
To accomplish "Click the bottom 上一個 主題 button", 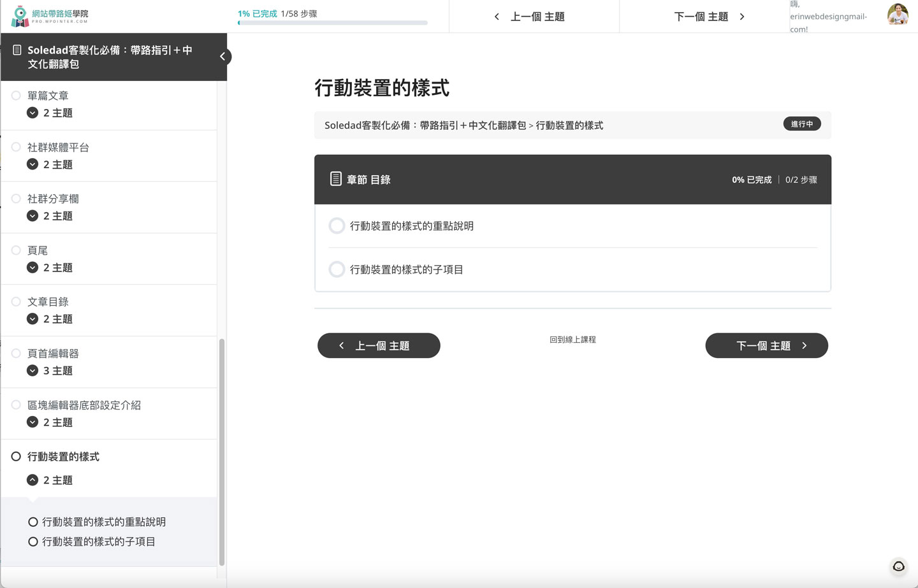I will click(x=379, y=345).
